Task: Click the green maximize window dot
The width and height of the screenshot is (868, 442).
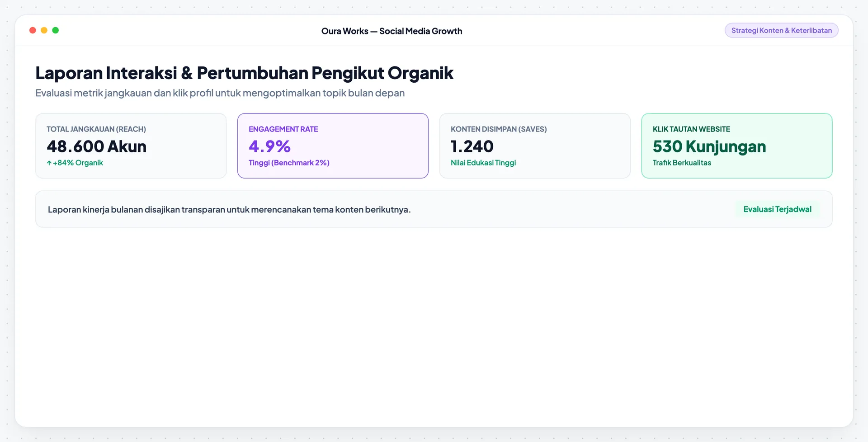Action: point(56,30)
